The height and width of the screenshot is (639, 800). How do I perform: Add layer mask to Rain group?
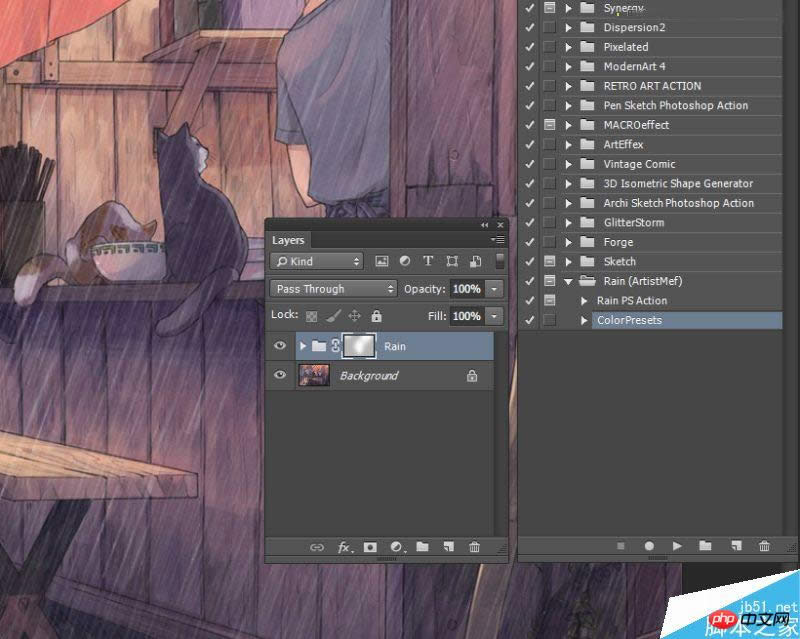tap(370, 547)
